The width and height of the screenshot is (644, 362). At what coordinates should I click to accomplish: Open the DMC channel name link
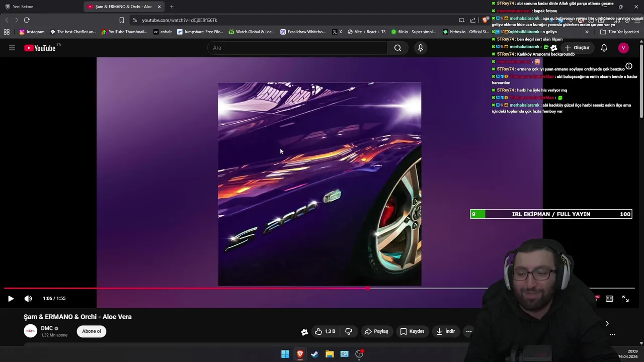[x=47, y=328]
